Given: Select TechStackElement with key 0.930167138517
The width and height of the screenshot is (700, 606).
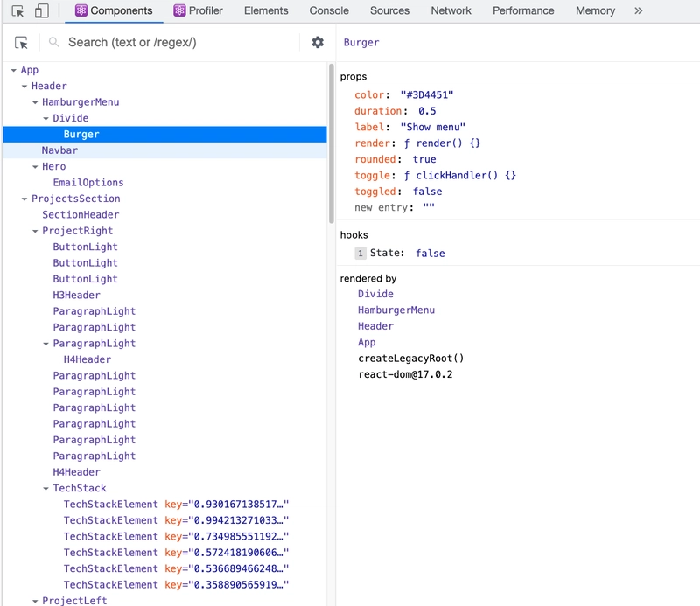Looking at the screenshot, I should 176,505.
